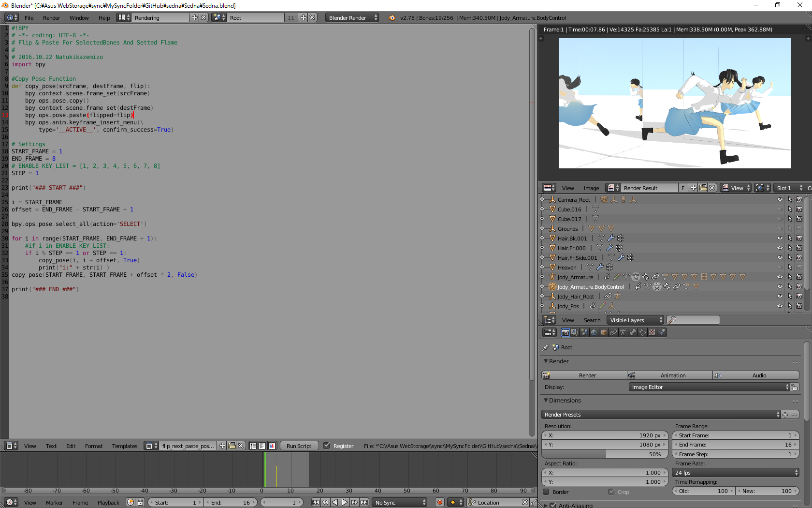The width and height of the screenshot is (812, 508).
Task: Adjust the 50% resolution percentage slider
Action: tap(605, 454)
